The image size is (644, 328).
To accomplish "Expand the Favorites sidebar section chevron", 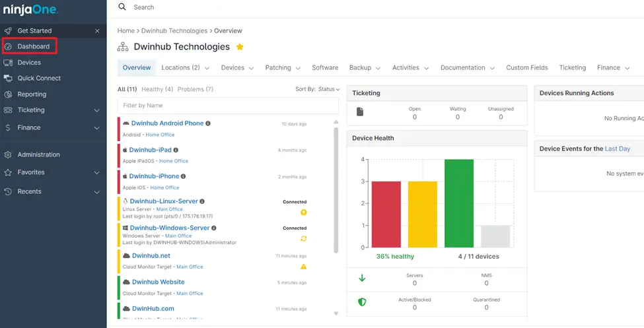I will 97,172.
